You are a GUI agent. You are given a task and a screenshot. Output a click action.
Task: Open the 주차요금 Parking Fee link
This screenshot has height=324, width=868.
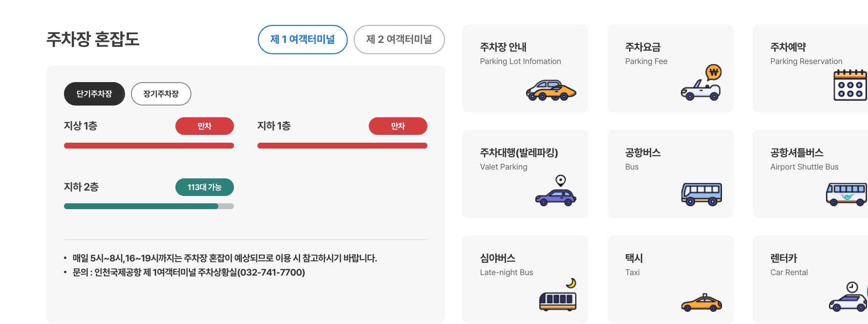643,47
